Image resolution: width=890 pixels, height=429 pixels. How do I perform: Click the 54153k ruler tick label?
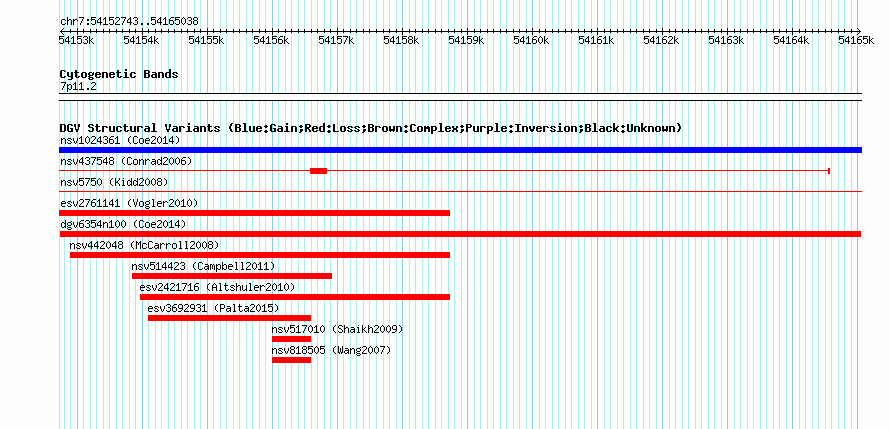click(76, 40)
